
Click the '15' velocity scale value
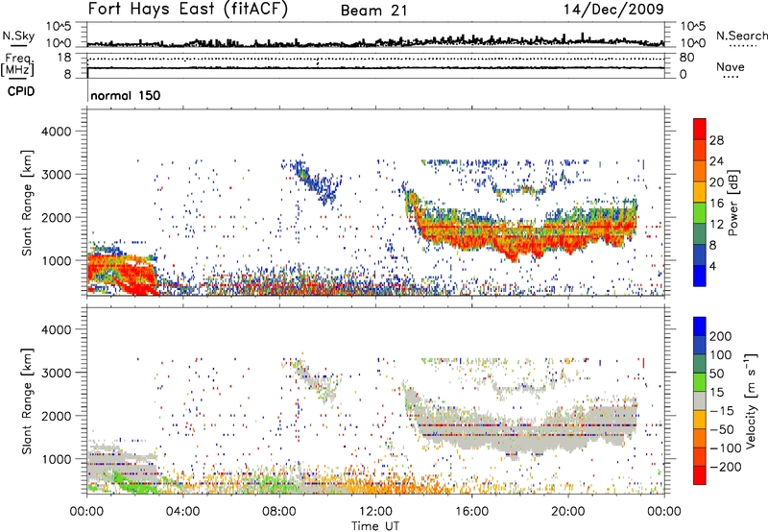coord(716,392)
